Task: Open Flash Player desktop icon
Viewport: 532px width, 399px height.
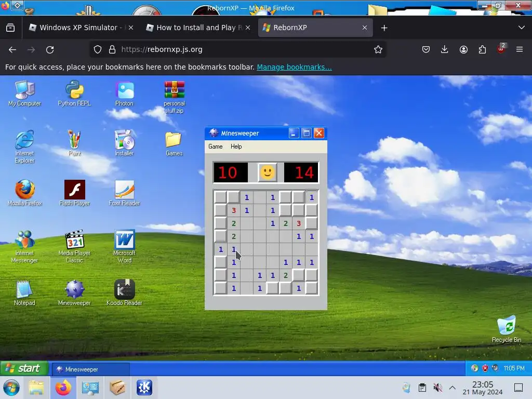Action: (x=74, y=193)
